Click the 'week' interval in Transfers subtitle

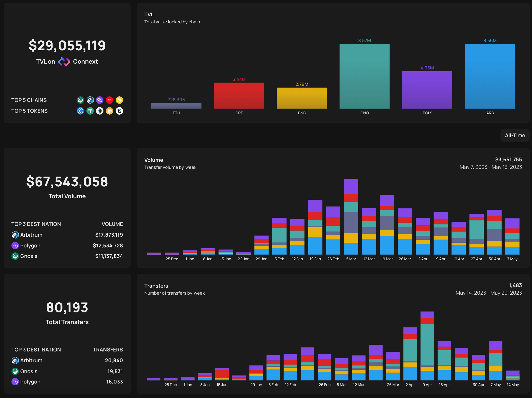199,293
